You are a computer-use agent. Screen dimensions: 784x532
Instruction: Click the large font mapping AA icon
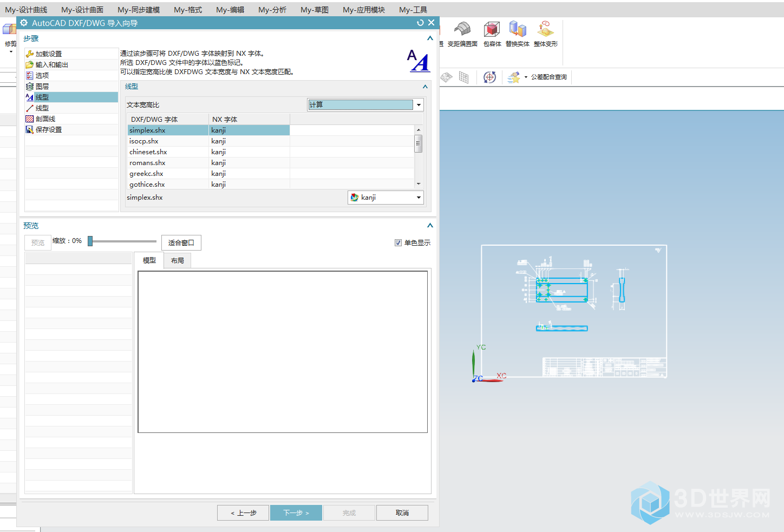point(418,61)
